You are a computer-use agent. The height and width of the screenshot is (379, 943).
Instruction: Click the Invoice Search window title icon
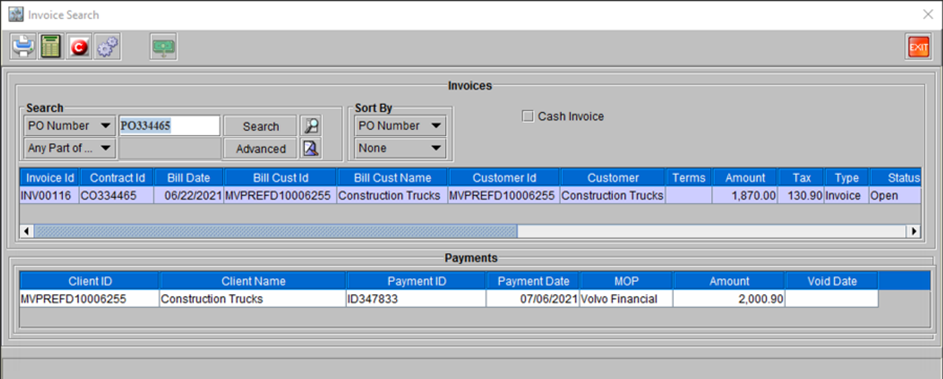pyautogui.click(x=16, y=14)
